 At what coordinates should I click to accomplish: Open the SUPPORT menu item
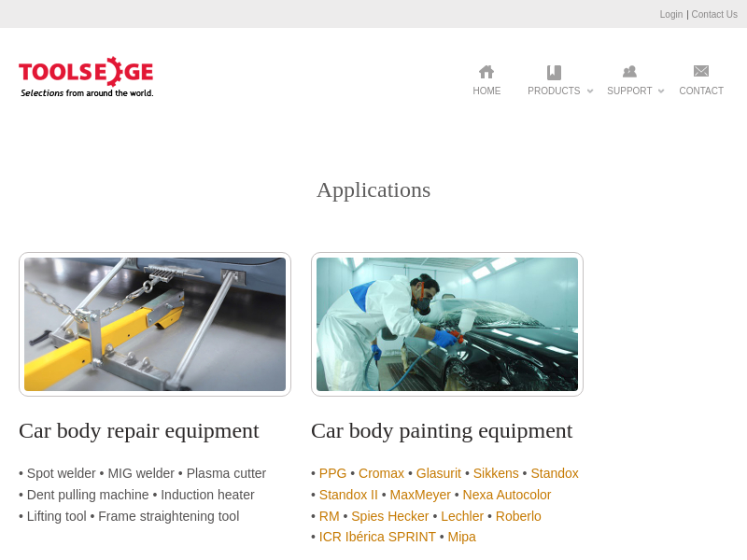(629, 91)
